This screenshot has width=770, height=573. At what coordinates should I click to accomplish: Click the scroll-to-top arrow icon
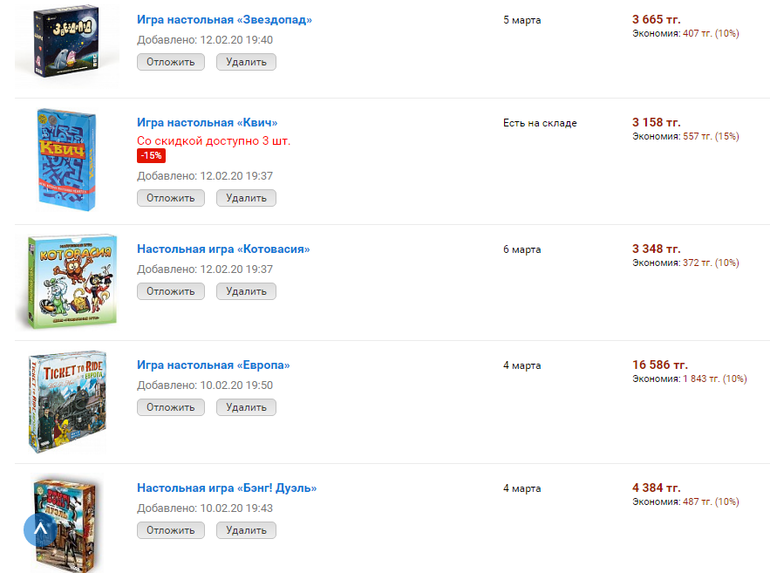[40, 530]
